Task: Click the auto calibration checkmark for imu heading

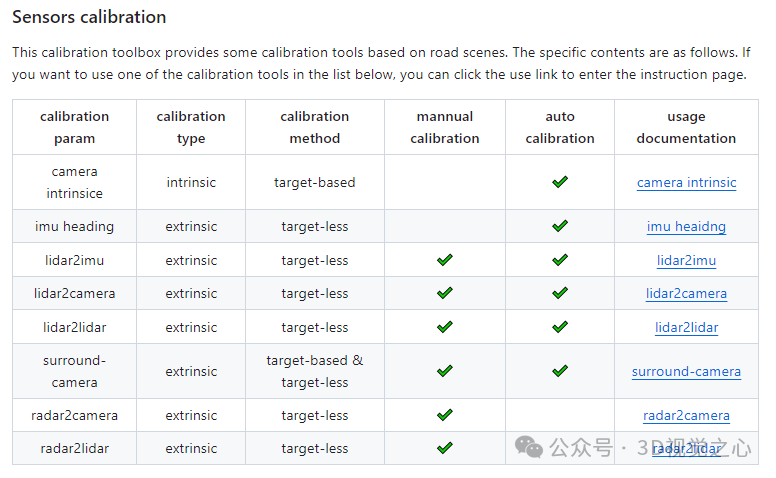Action: click(560, 226)
